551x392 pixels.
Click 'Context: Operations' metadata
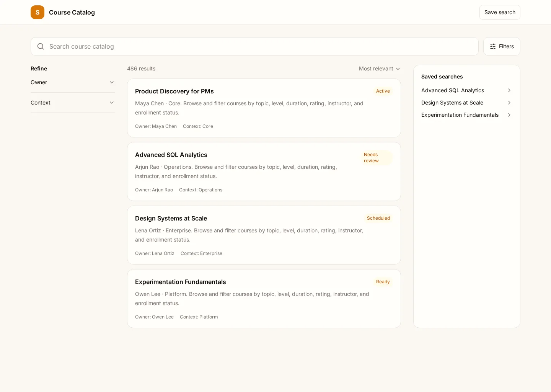click(201, 190)
